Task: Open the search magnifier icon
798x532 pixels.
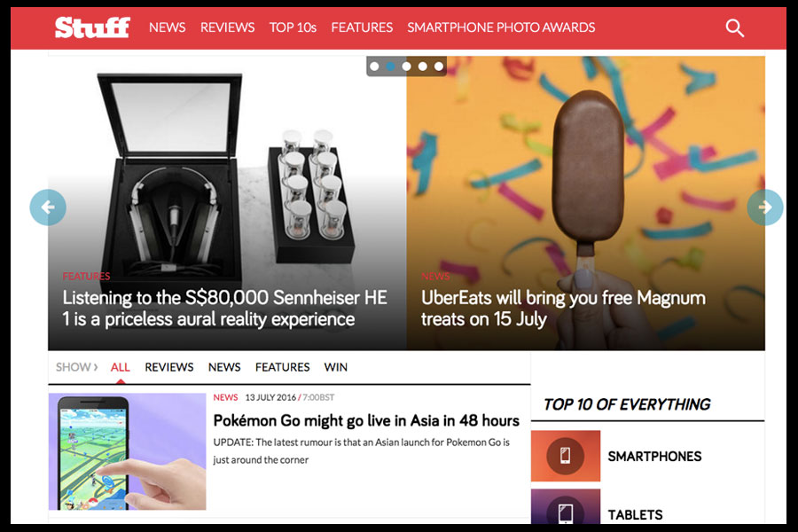Action: coord(734,28)
